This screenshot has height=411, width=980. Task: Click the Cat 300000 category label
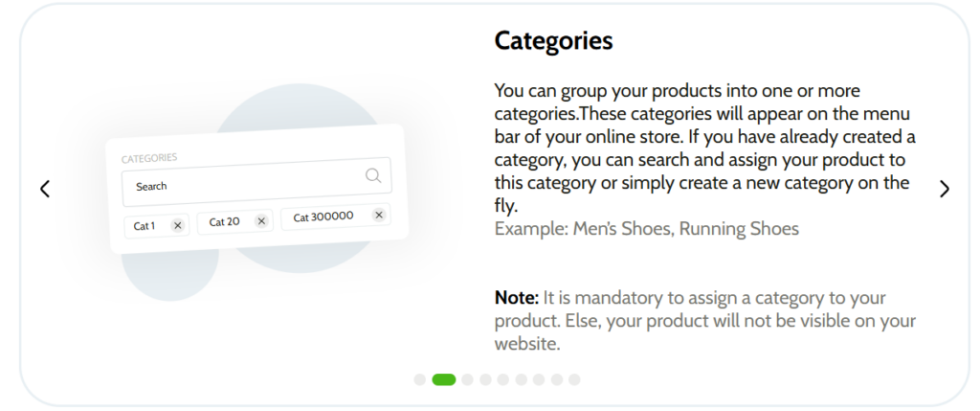click(323, 217)
